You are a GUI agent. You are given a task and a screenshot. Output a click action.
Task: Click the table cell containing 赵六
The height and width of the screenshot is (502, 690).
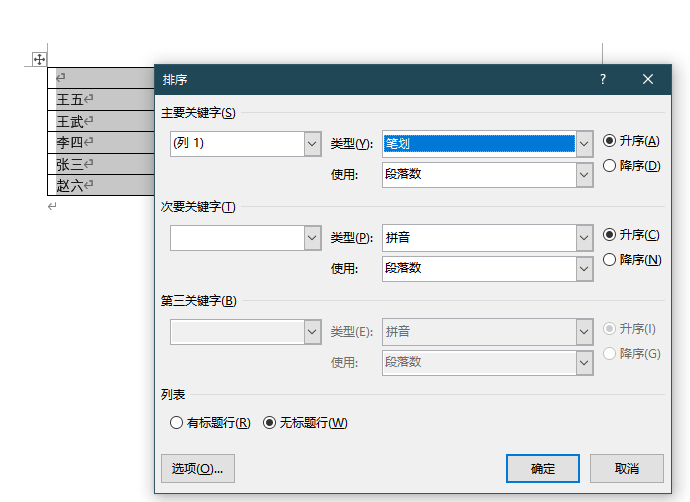100,185
